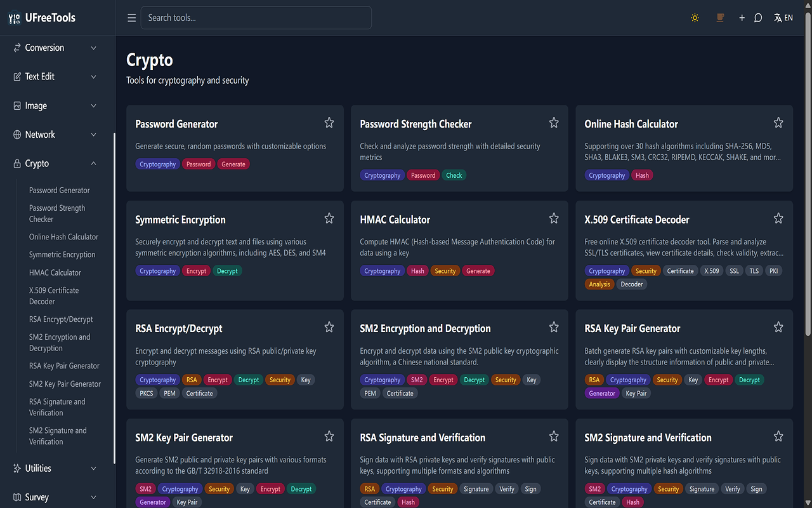Open the X.509 Certificate Decoder tool
The height and width of the screenshot is (508, 812).
pyautogui.click(x=684, y=250)
